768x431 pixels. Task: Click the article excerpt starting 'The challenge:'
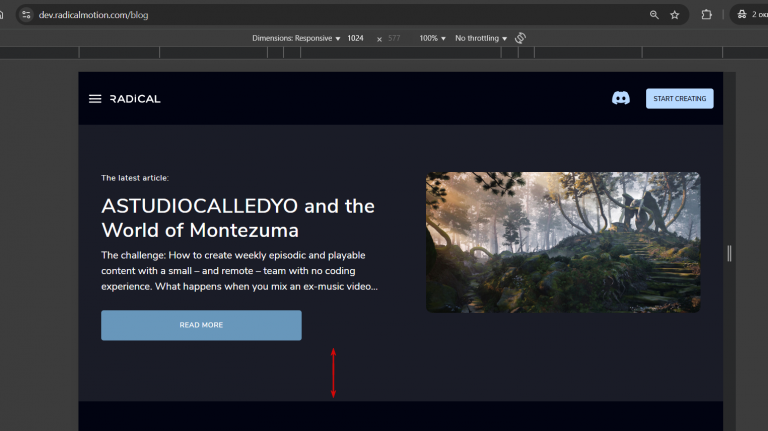click(x=240, y=271)
